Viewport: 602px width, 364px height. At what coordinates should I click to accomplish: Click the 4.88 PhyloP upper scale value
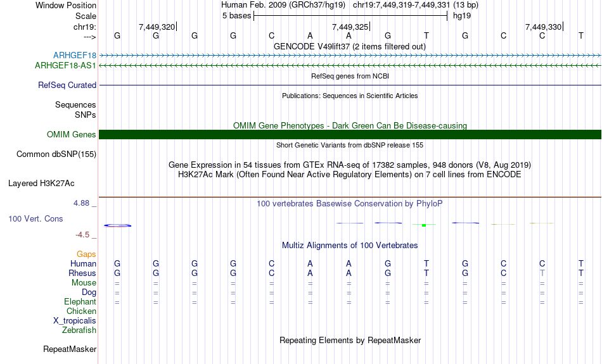[x=81, y=203]
